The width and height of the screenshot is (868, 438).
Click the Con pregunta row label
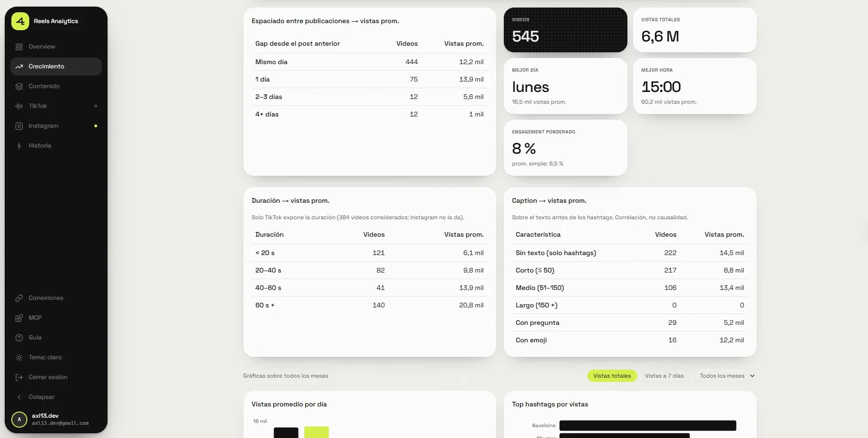point(537,322)
